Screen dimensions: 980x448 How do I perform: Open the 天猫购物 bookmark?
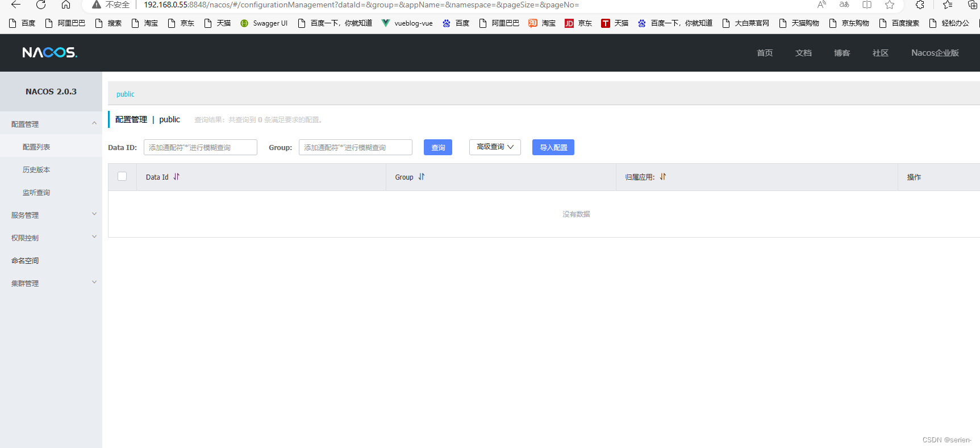point(799,23)
